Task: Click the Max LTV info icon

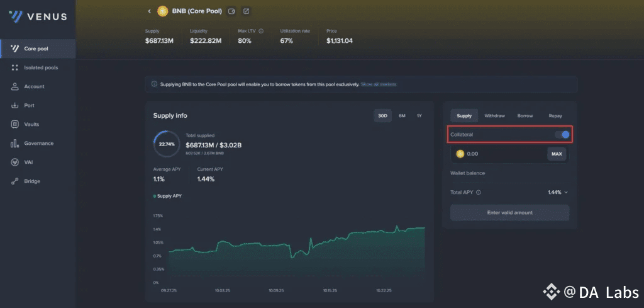Action: click(x=261, y=31)
